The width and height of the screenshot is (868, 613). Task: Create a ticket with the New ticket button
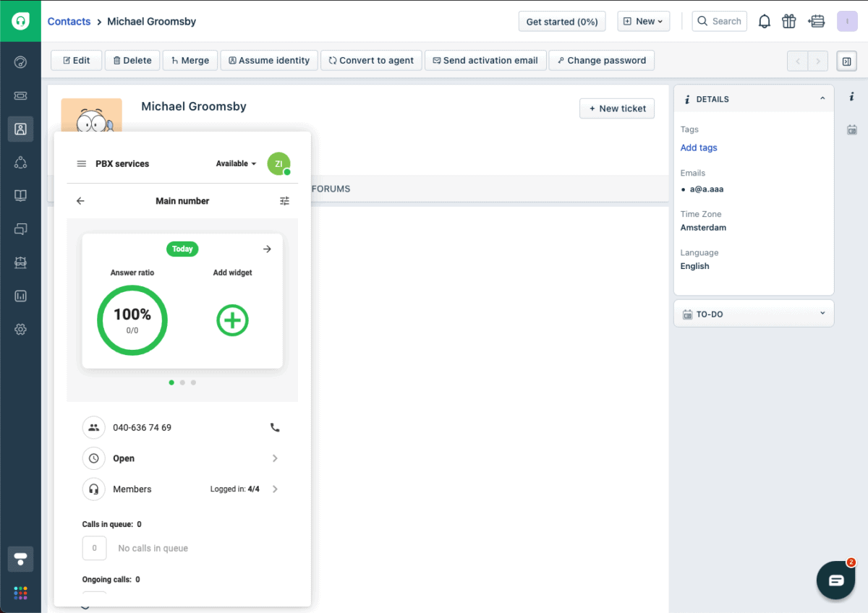(617, 108)
